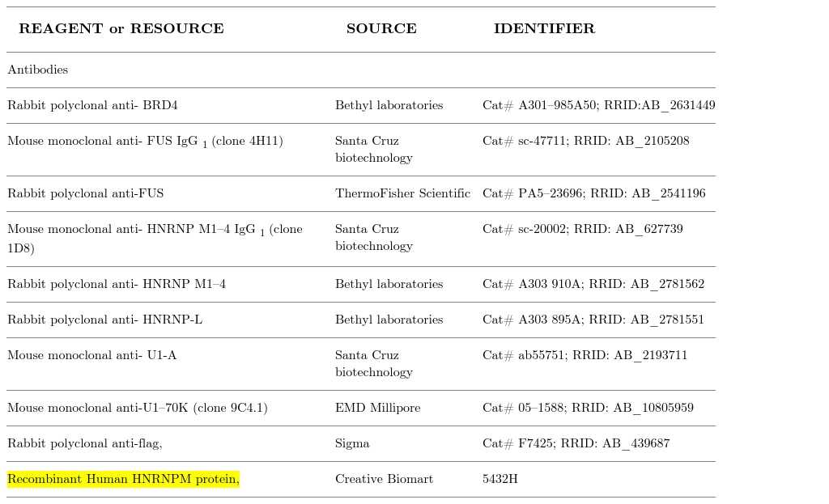Select identifier 'Cat# 05–1588; RRID: AB_10805959'

[588, 407]
